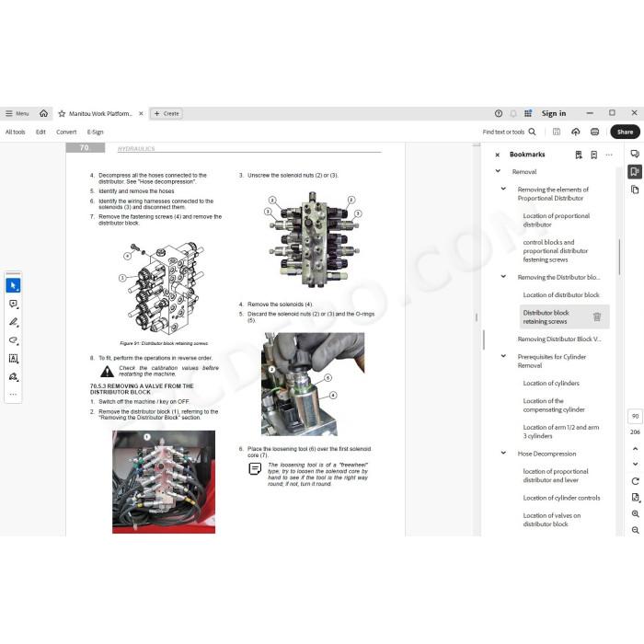Click the Save disk icon
The height and width of the screenshot is (644, 644).
pos(556,132)
